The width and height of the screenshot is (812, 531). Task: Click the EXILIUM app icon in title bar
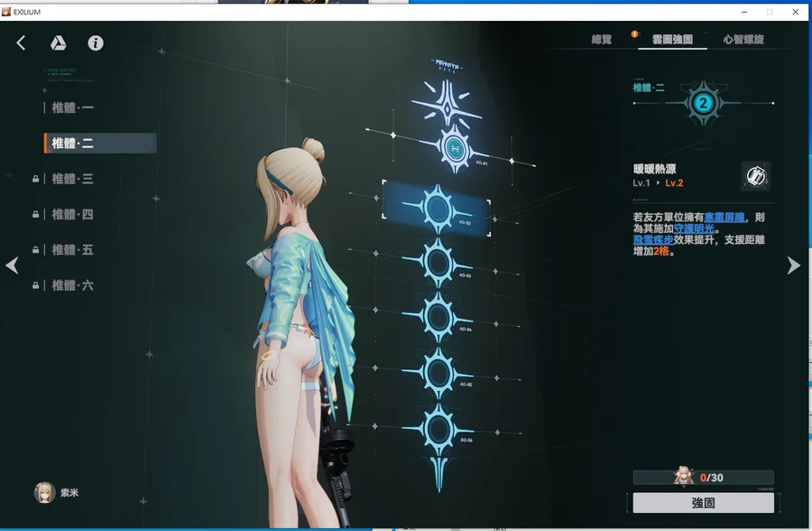(6, 12)
